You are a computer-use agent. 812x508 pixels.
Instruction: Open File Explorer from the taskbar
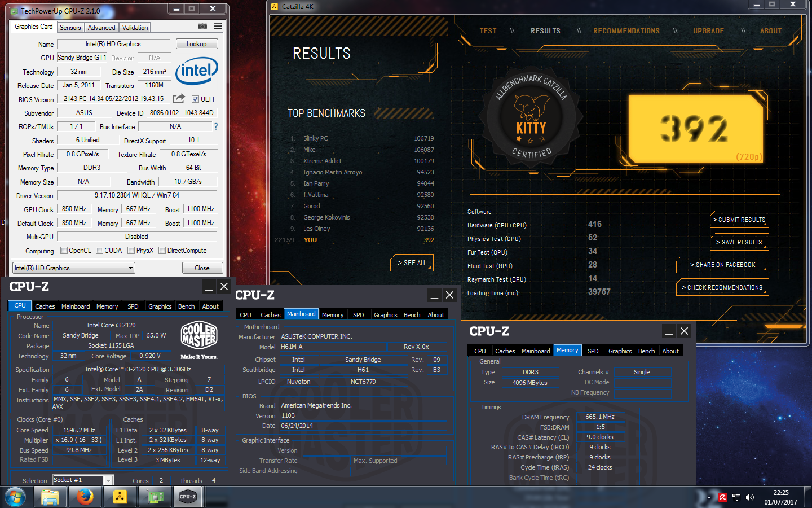(50, 497)
